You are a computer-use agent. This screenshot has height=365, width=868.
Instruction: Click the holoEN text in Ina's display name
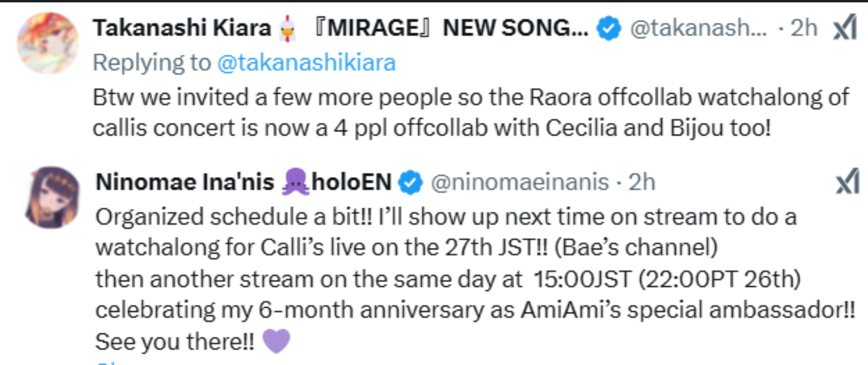point(351,182)
